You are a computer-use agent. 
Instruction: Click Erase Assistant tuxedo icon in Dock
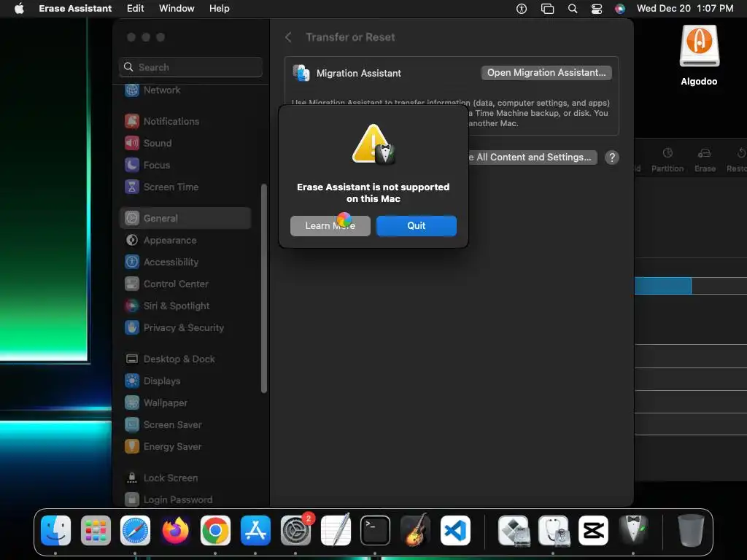(x=633, y=530)
